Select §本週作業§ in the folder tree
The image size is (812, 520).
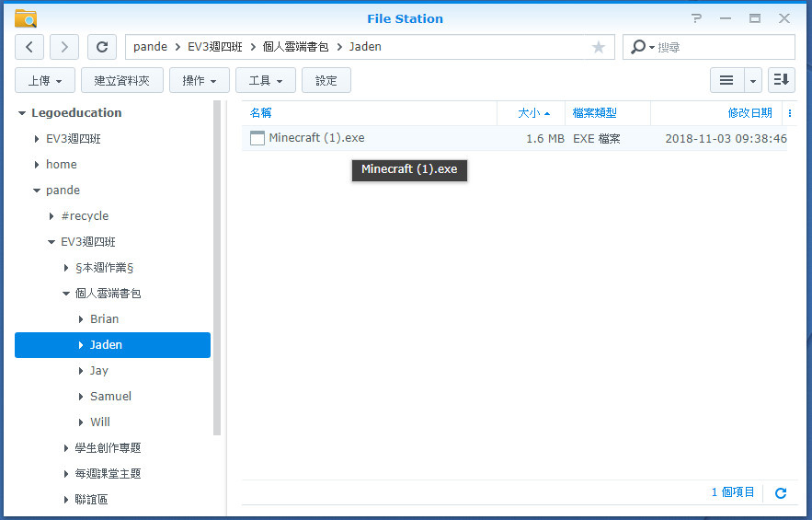104,268
